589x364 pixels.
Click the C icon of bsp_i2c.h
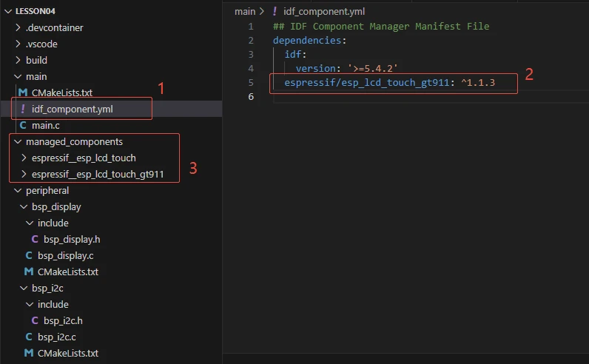point(35,320)
